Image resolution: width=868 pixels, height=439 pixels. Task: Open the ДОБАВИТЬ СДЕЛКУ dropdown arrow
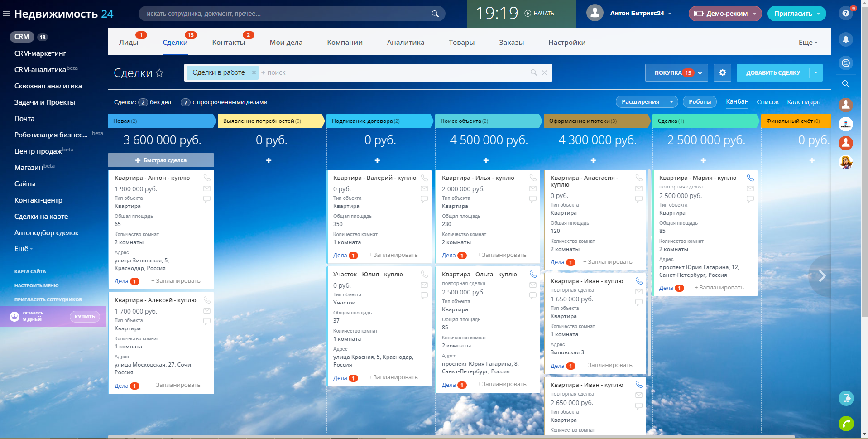816,72
